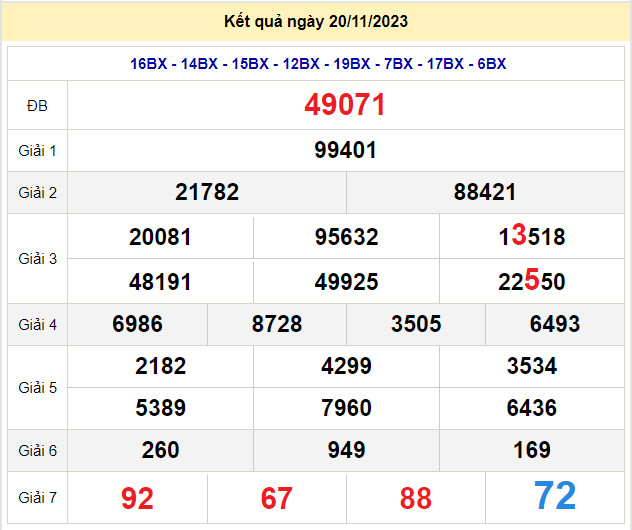Click fifth prize number 3534
This screenshot has height=530, width=632.
point(532,366)
